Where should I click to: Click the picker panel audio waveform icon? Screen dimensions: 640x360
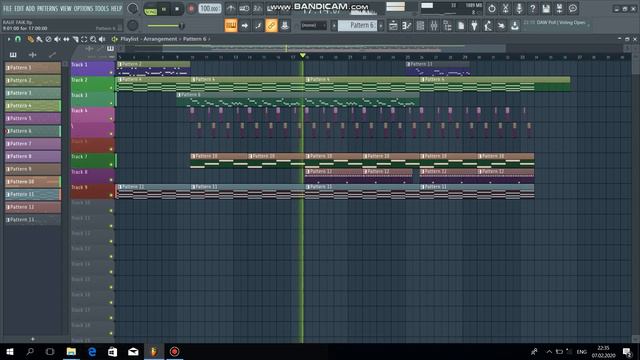pos(33,55)
